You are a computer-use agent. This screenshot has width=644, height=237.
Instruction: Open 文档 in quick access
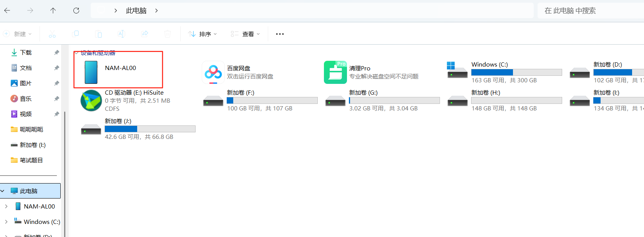click(26, 68)
